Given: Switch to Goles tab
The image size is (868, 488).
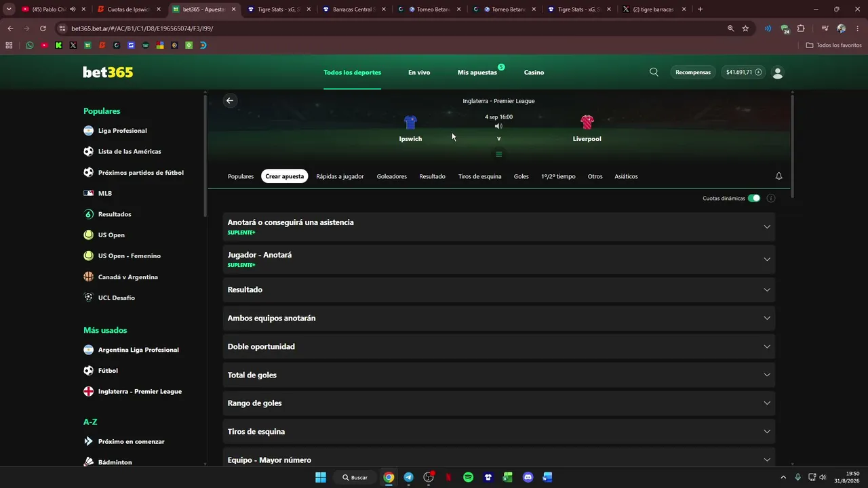Looking at the screenshot, I should coord(521,176).
